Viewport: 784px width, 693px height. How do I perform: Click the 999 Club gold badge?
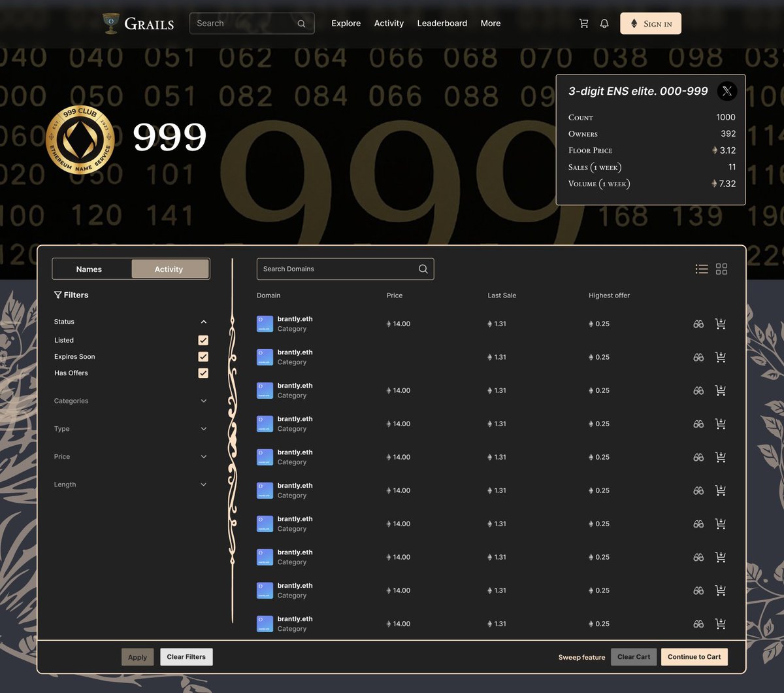point(80,139)
